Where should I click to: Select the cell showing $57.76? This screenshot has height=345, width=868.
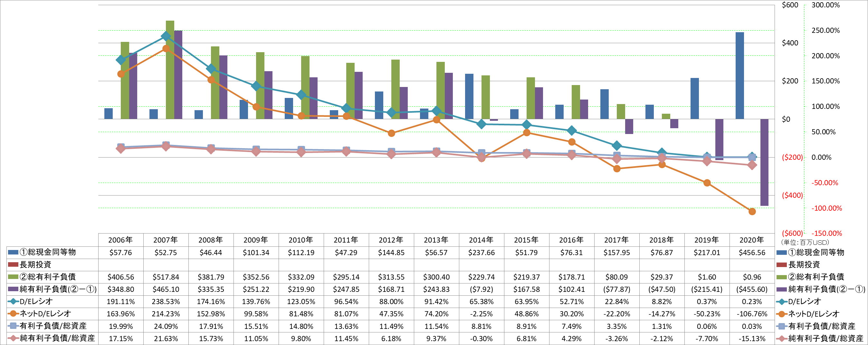point(121,252)
